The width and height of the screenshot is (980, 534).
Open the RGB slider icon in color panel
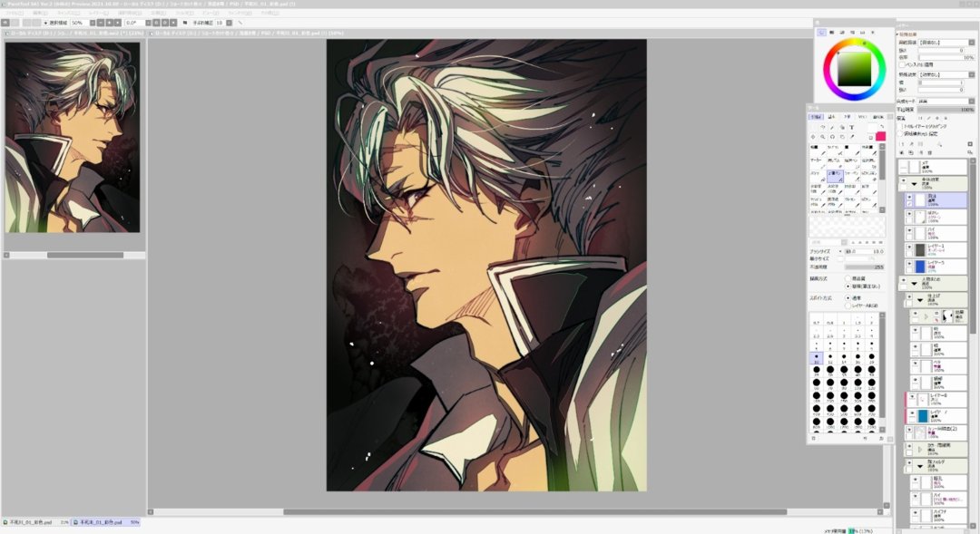831,33
